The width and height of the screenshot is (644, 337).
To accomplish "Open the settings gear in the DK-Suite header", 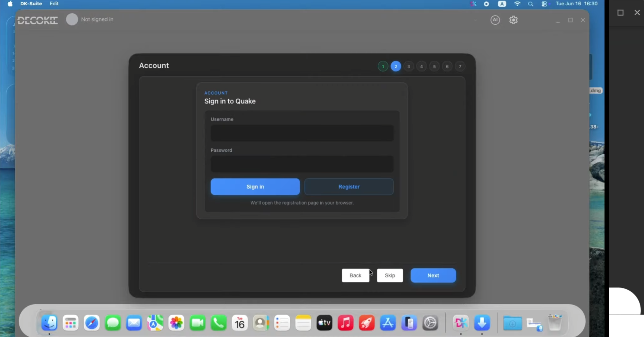I will [x=513, y=20].
